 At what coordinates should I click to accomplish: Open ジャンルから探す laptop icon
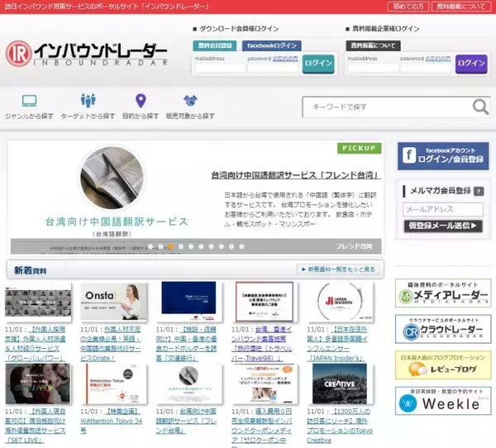click(x=29, y=101)
